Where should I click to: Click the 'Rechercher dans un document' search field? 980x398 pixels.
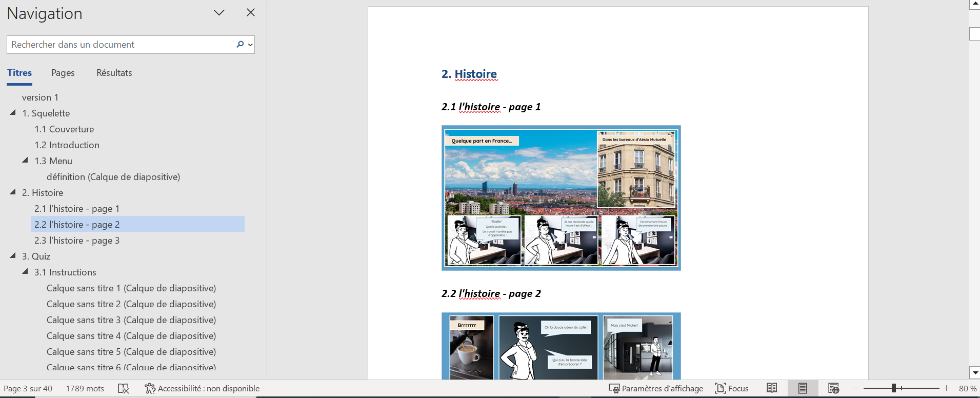coord(121,45)
